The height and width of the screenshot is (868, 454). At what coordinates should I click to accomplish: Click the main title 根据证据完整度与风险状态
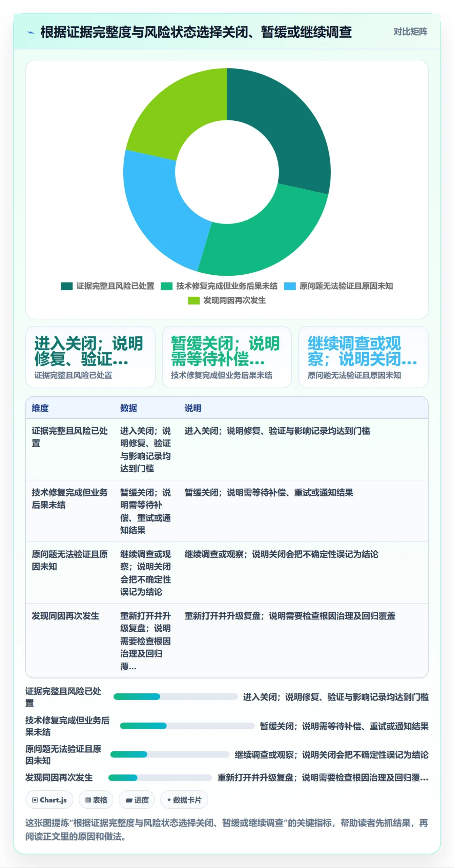pyautogui.click(x=196, y=32)
